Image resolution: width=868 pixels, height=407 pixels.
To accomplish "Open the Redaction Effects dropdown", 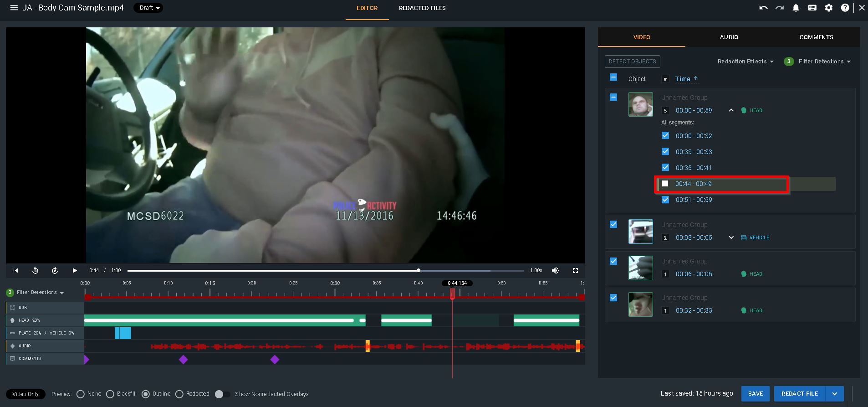I will [x=745, y=62].
